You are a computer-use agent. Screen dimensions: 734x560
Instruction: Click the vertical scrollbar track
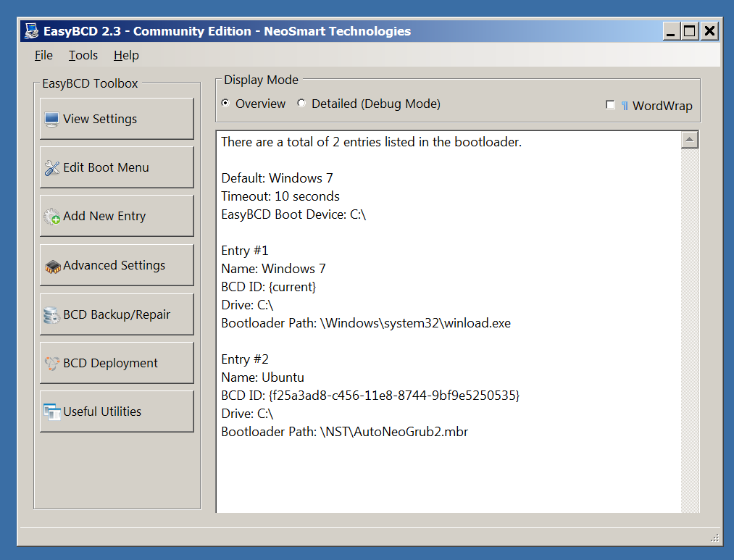pyautogui.click(x=690, y=330)
